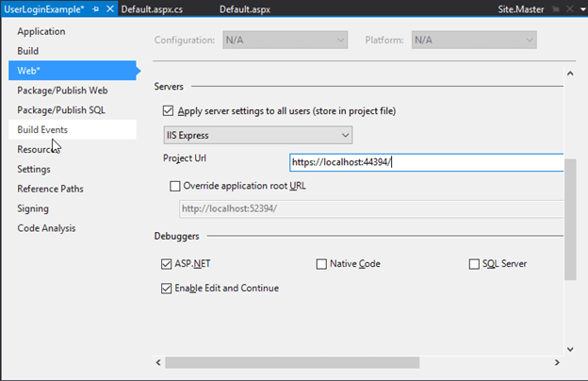Click the horizontal scrollbar left arrow
The width and height of the screenshot is (588, 381).
coord(159,362)
